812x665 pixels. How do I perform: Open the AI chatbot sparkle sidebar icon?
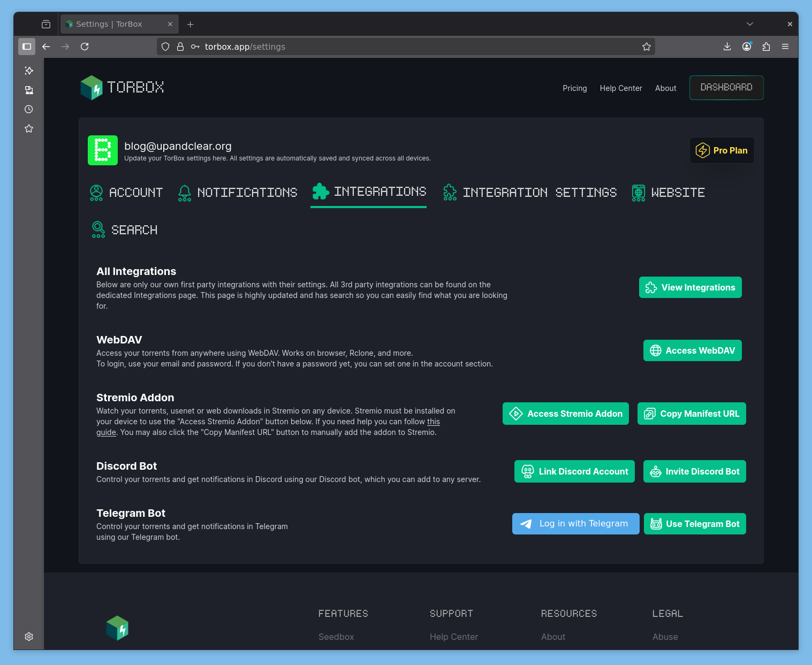(x=29, y=71)
